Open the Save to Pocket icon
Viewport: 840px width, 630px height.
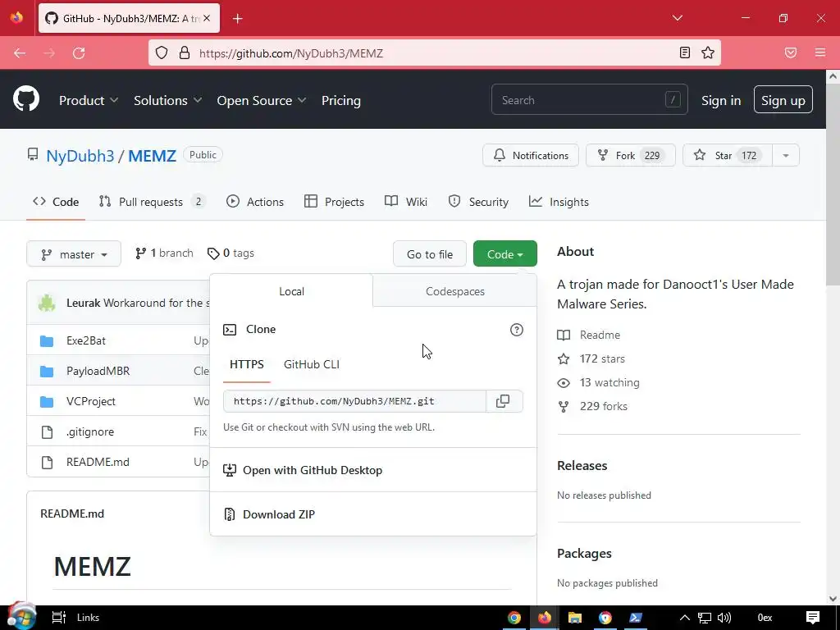(x=791, y=52)
